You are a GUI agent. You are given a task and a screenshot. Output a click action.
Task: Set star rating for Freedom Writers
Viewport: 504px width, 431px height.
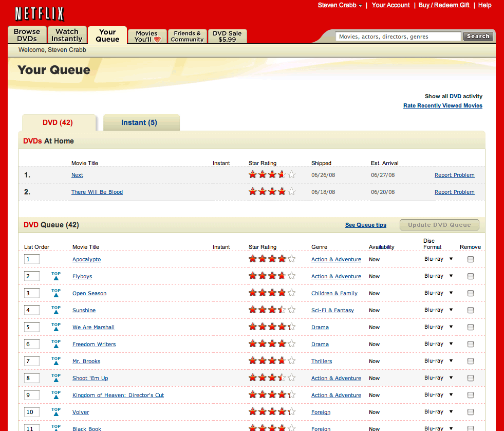pos(272,344)
